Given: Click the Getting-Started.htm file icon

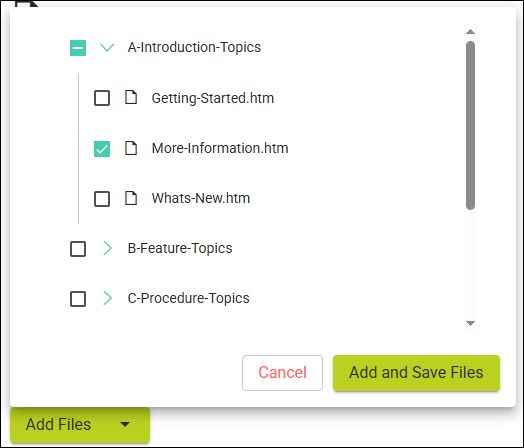Looking at the screenshot, I should tap(131, 97).
